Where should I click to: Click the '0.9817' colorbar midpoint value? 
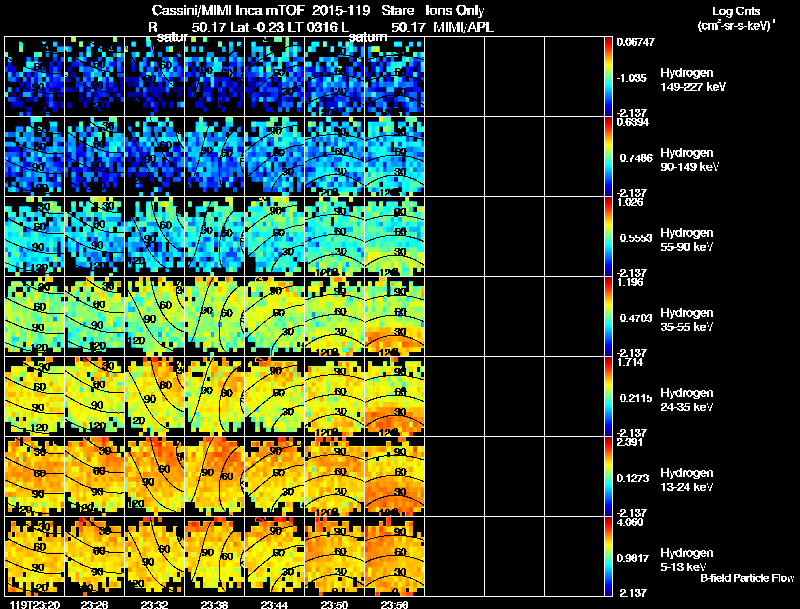633,558
